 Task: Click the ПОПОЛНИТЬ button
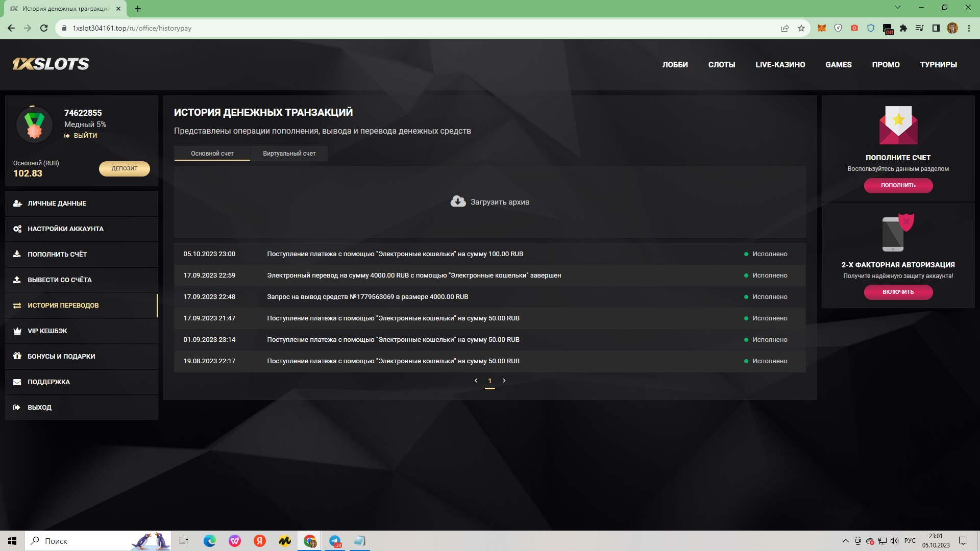tap(898, 185)
